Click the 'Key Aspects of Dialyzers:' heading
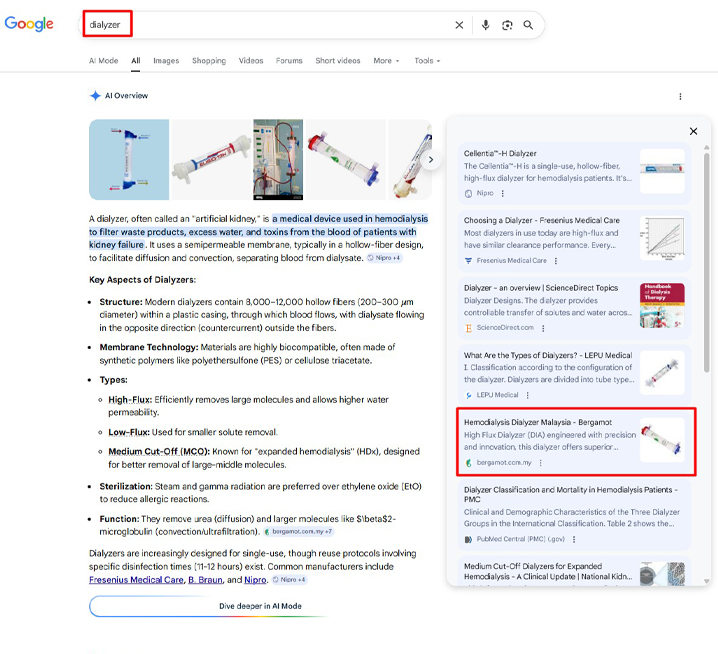The width and height of the screenshot is (718, 654). [142, 280]
